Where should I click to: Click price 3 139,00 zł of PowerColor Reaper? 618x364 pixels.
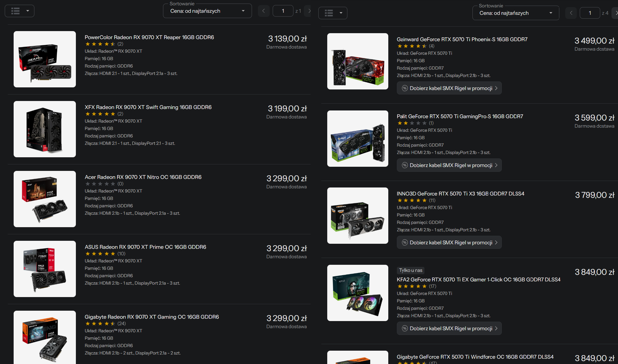point(287,39)
